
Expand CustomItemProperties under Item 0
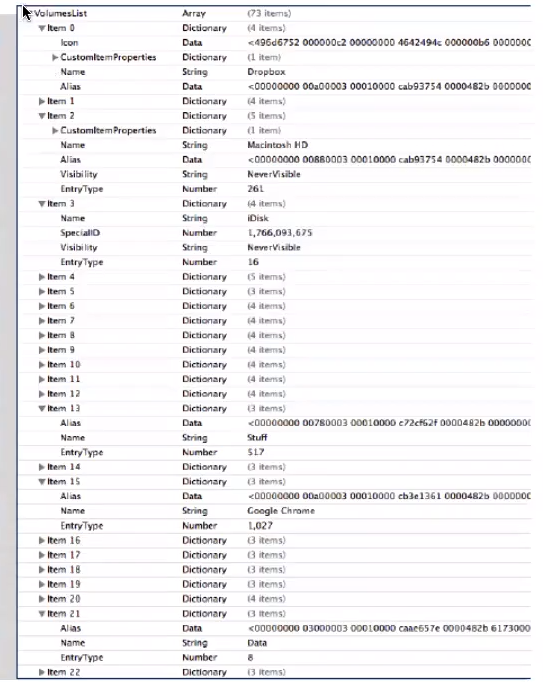[55, 57]
